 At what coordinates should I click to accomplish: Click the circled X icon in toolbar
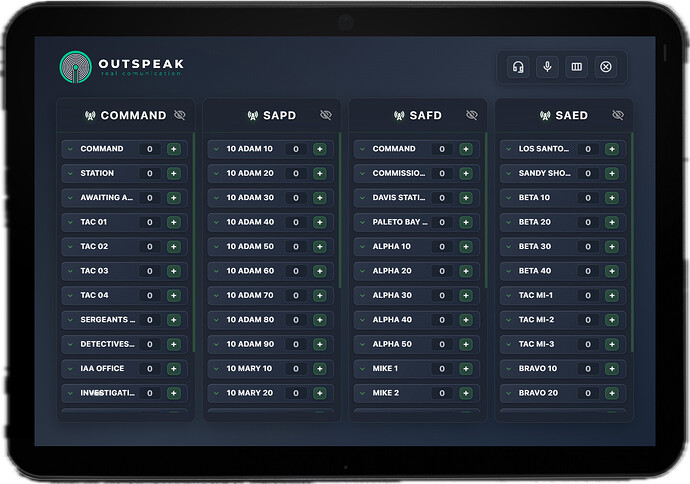605,67
